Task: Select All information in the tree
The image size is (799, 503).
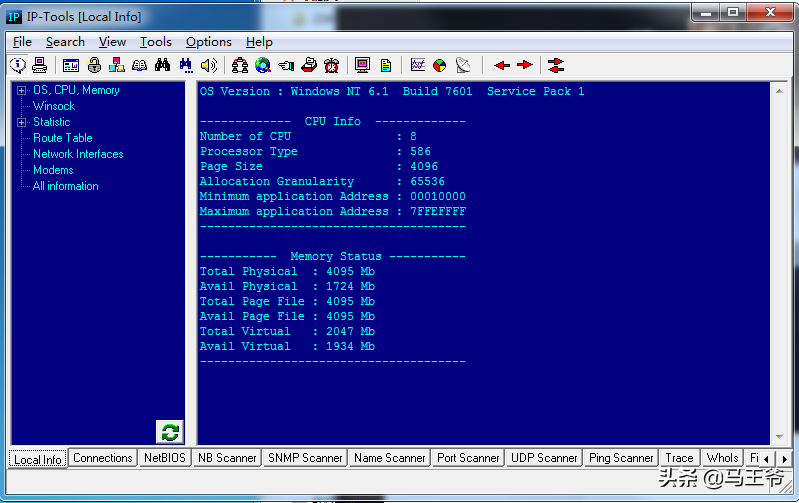Action: tap(66, 186)
